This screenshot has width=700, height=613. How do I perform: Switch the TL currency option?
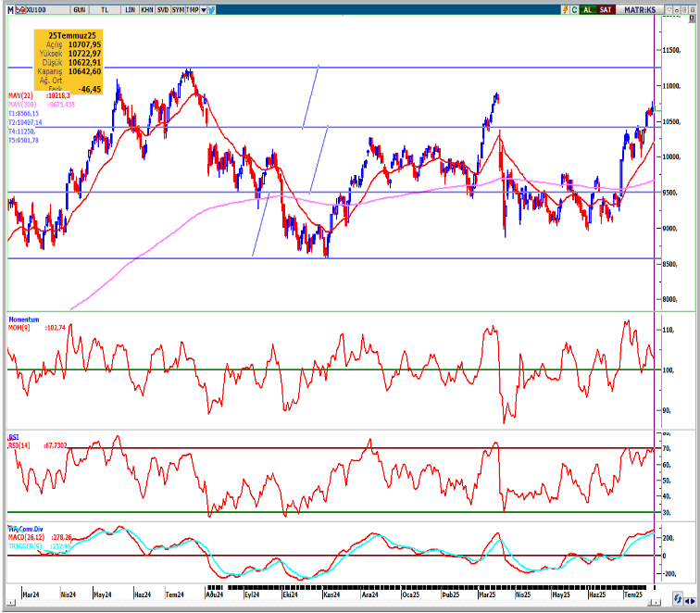coord(105,10)
